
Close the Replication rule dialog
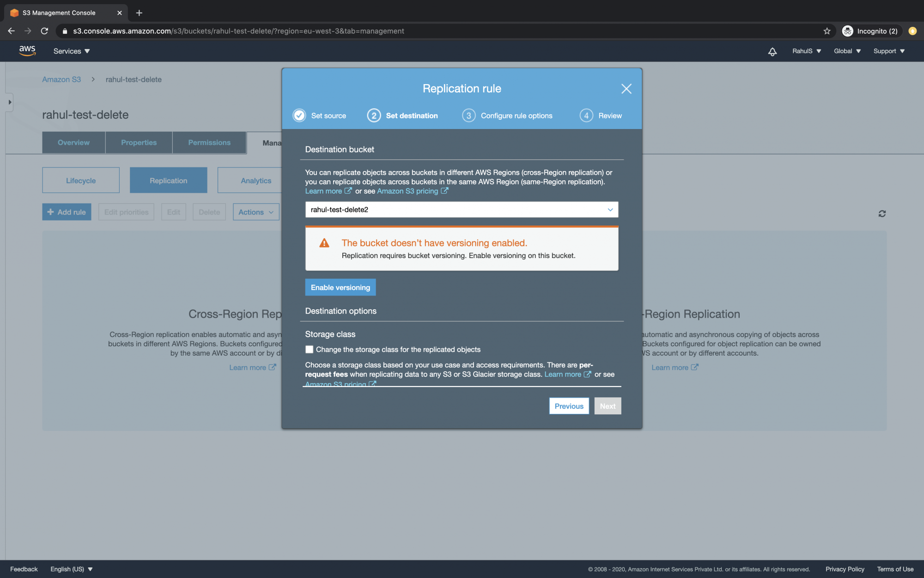626,89
